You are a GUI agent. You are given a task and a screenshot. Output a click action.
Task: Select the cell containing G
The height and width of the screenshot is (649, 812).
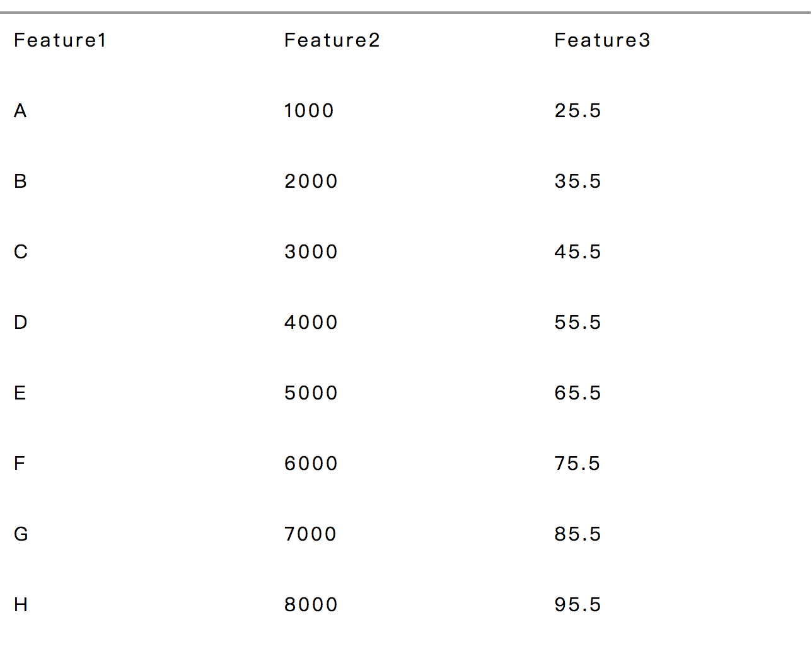(21, 534)
